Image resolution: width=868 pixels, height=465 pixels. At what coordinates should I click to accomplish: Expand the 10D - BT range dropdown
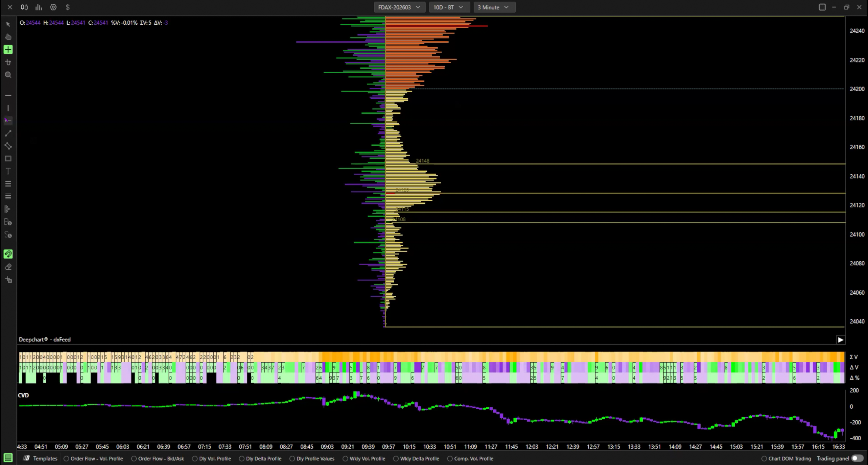448,7
